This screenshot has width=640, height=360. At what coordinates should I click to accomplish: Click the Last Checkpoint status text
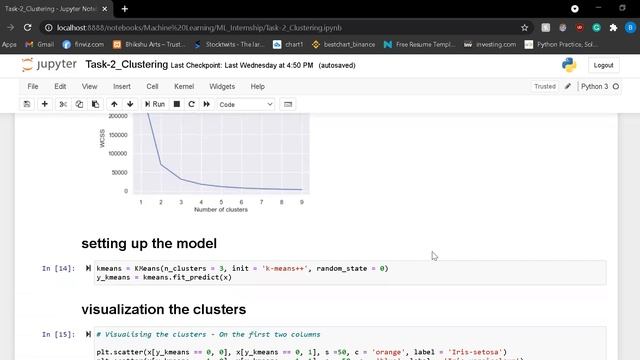242,65
